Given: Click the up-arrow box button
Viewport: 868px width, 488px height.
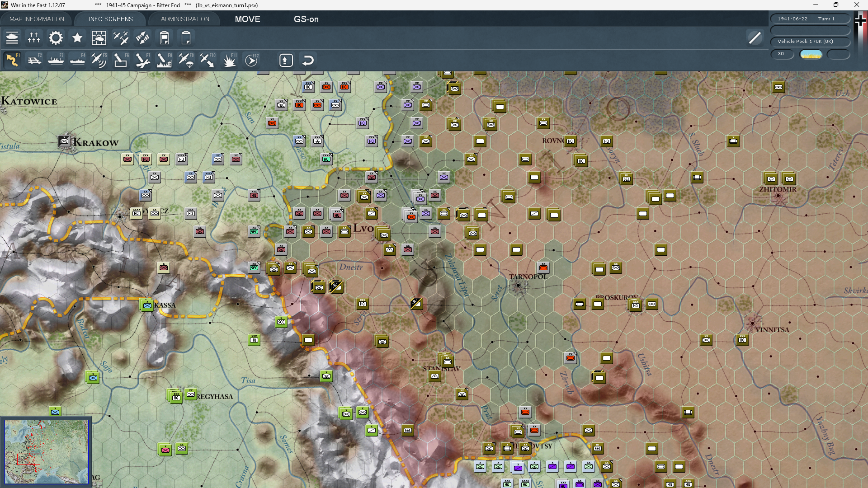Looking at the screenshot, I should [286, 60].
